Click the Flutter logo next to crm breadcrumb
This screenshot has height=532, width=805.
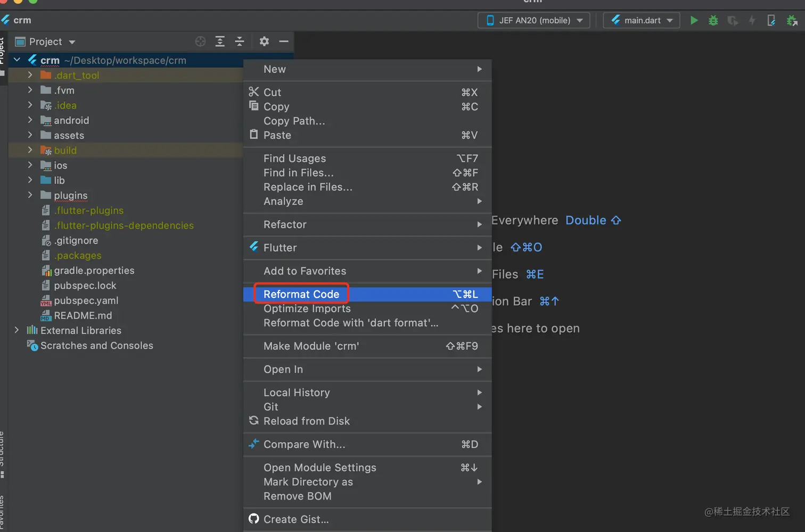pyautogui.click(x=6, y=20)
